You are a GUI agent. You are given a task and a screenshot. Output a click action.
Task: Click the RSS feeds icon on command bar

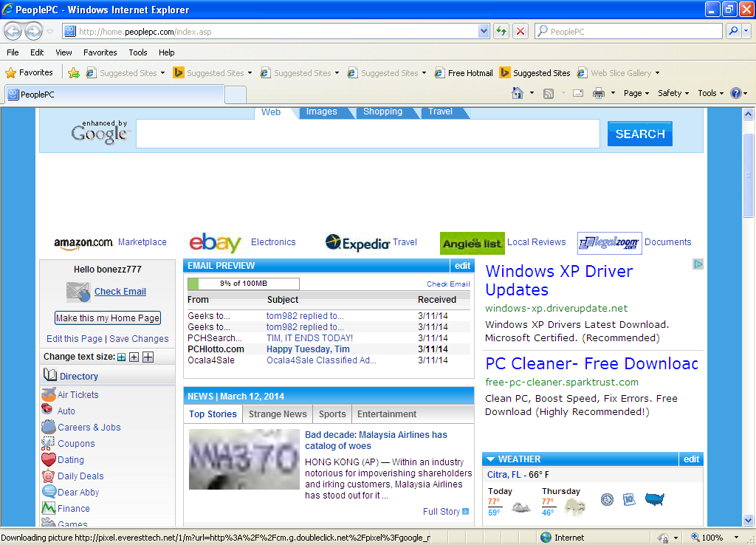(x=549, y=94)
